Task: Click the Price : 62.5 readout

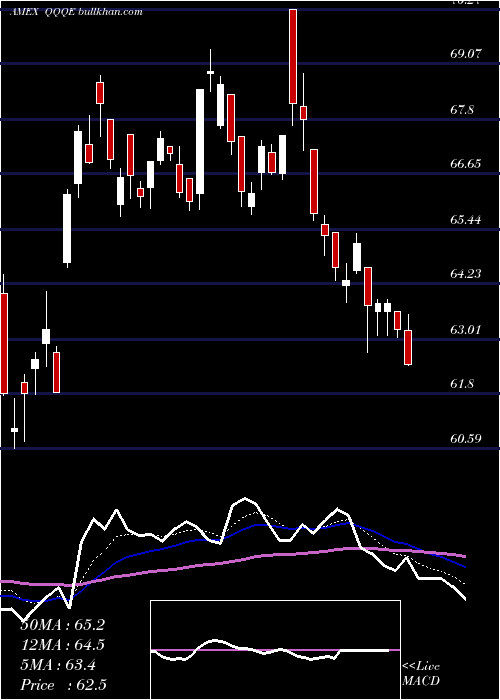Action: (62, 685)
